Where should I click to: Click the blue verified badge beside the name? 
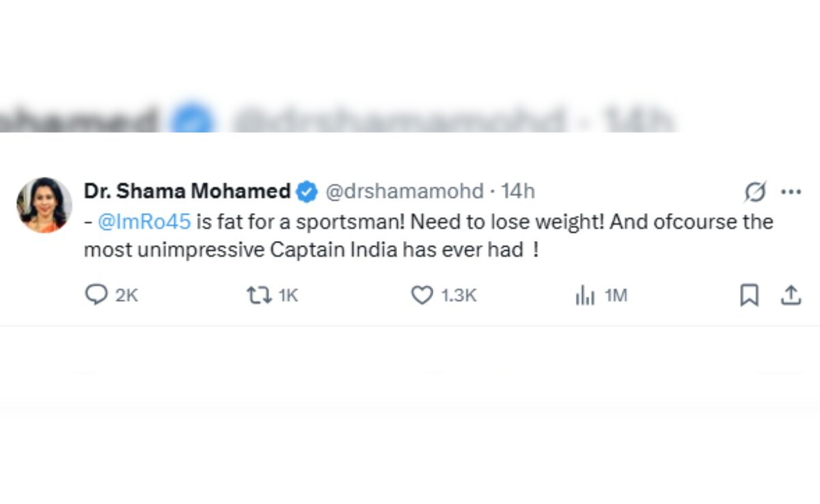point(307,192)
